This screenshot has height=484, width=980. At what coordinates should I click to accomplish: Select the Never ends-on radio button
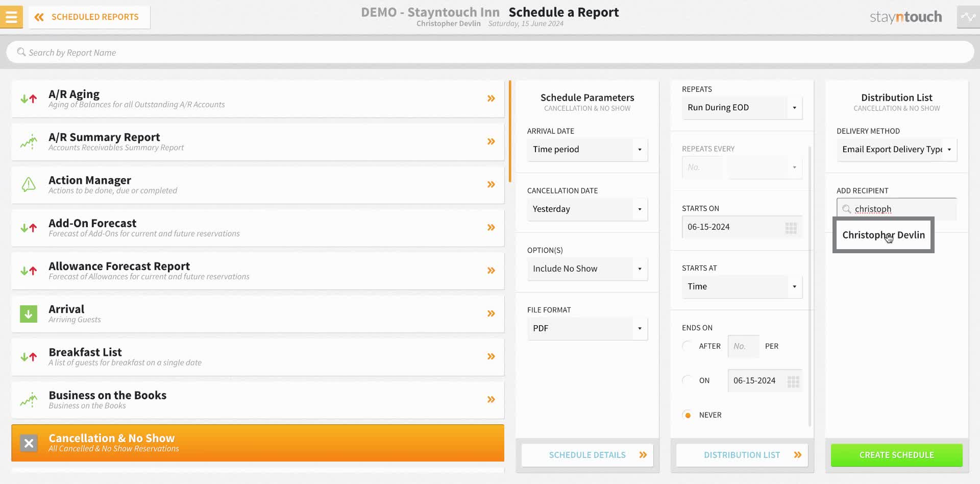tap(688, 415)
